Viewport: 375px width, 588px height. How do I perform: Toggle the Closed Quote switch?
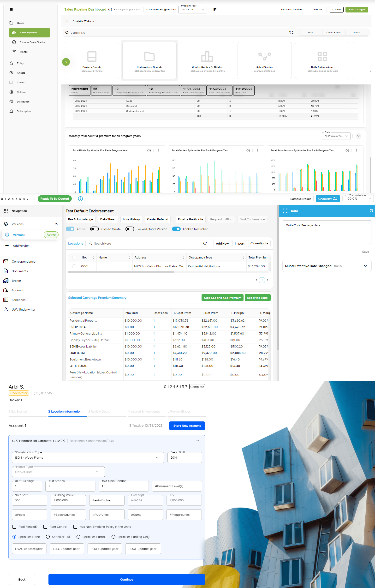(x=95, y=229)
